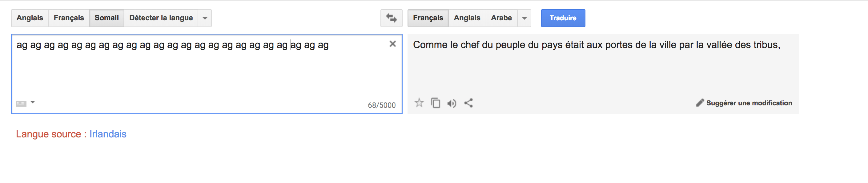Expand target language list dropdown
The width and height of the screenshot is (868, 183).
click(x=524, y=18)
